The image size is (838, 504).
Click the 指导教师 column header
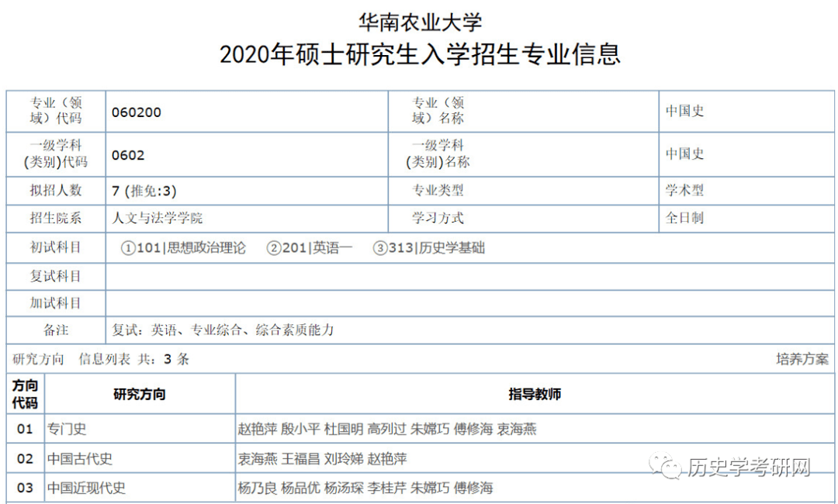535,395
